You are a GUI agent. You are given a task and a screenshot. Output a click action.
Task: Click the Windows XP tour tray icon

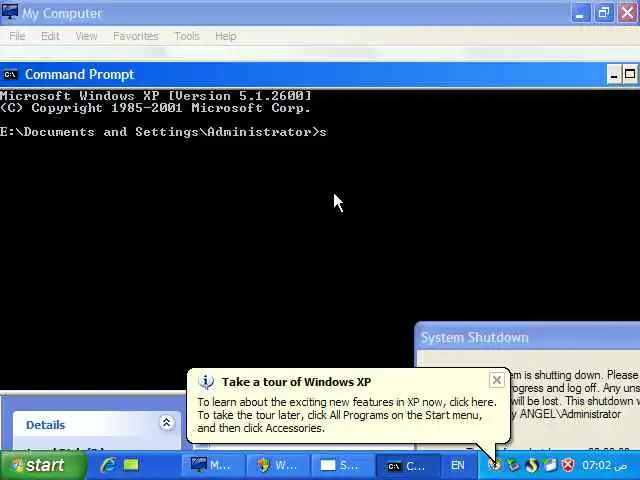pos(495,465)
